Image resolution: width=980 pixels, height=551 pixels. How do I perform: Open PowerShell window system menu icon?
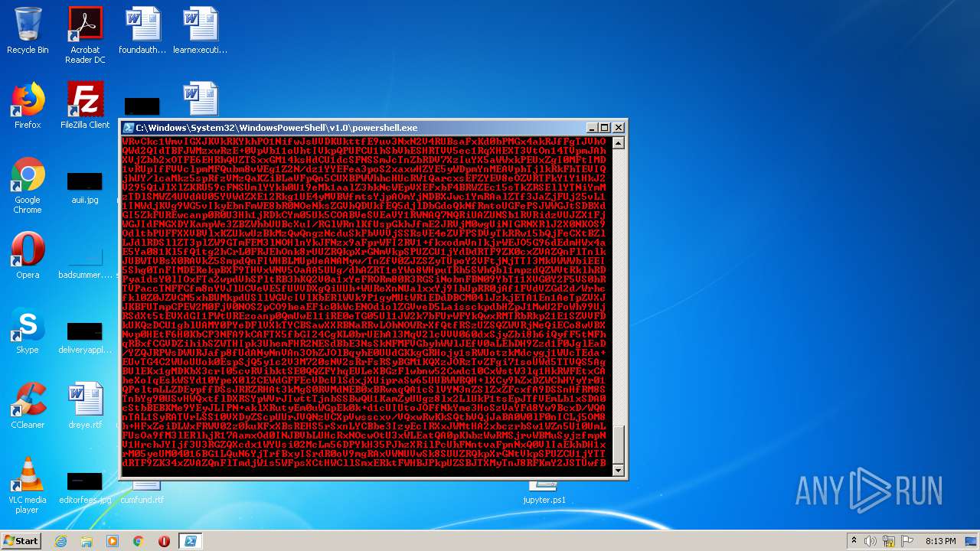tap(129, 128)
